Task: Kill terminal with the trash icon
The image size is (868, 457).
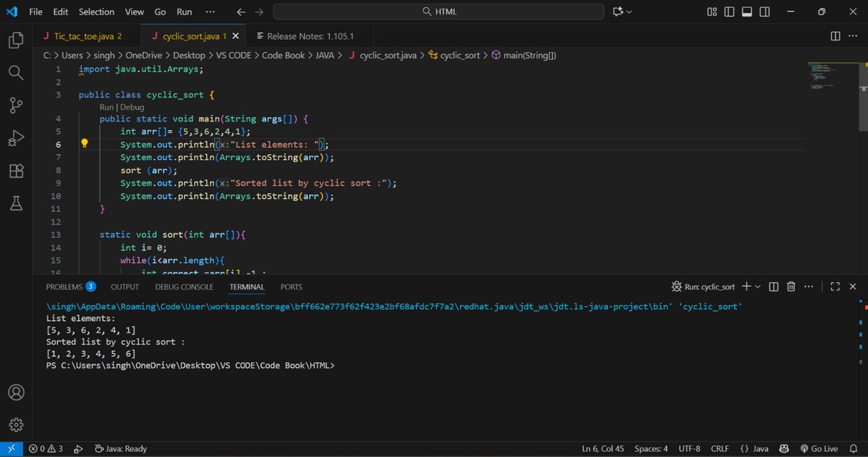Action: point(791,286)
